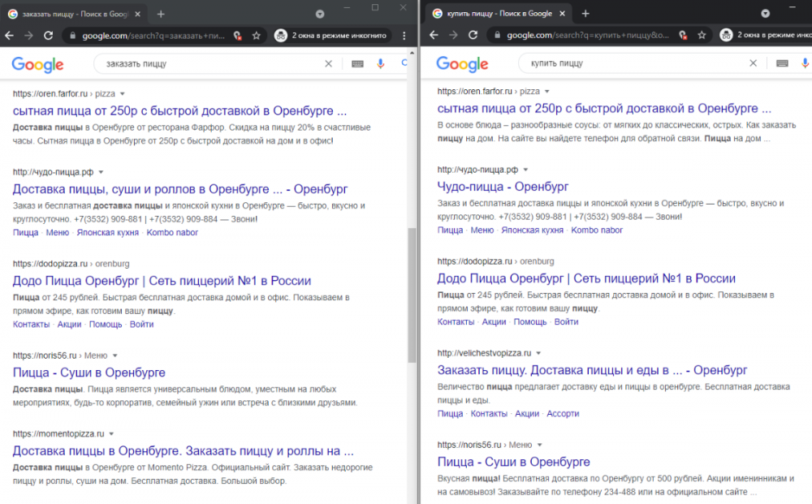Open the on-screen keyboard icon in right search box
The image size is (812, 504).
pyautogui.click(x=781, y=62)
